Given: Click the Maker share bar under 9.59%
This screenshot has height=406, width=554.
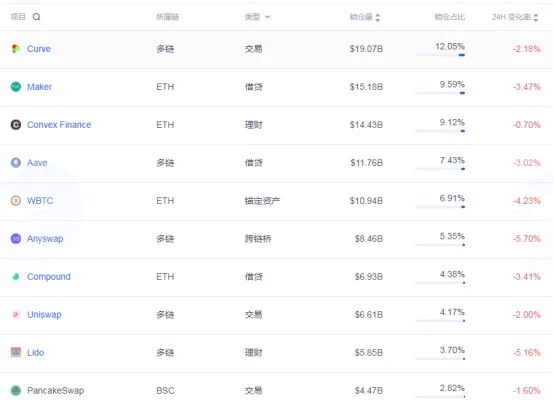Looking at the screenshot, I should [x=440, y=93].
